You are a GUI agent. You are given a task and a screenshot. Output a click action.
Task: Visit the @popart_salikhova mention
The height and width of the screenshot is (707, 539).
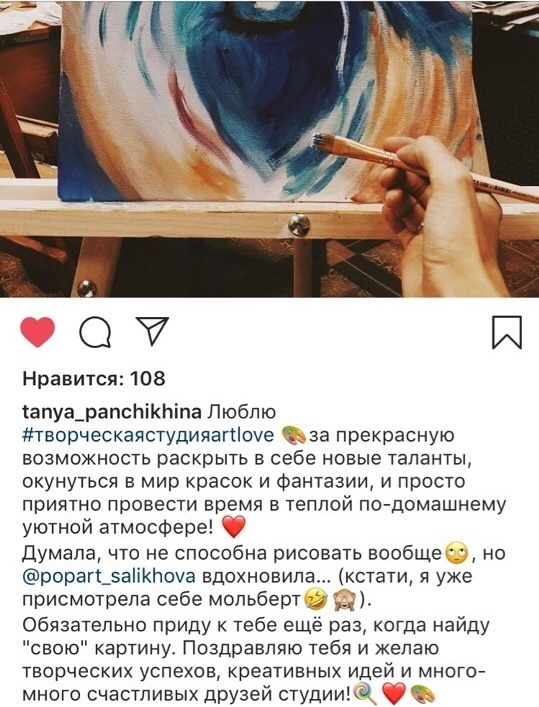coord(109,577)
